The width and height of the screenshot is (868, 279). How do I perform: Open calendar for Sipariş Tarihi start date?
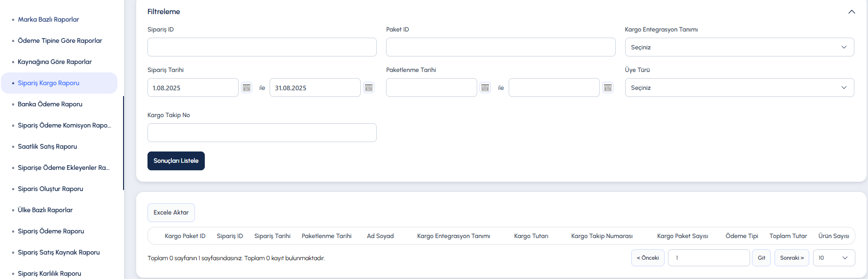247,88
